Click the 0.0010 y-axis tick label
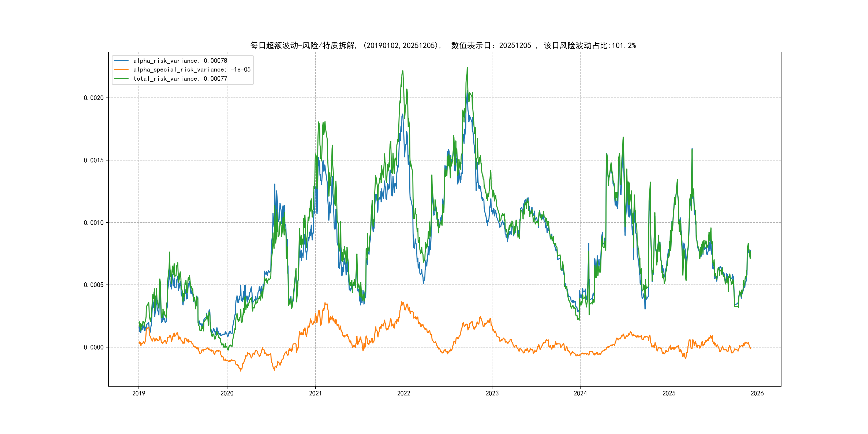Viewport: 868px width, 434px height. 94,223
